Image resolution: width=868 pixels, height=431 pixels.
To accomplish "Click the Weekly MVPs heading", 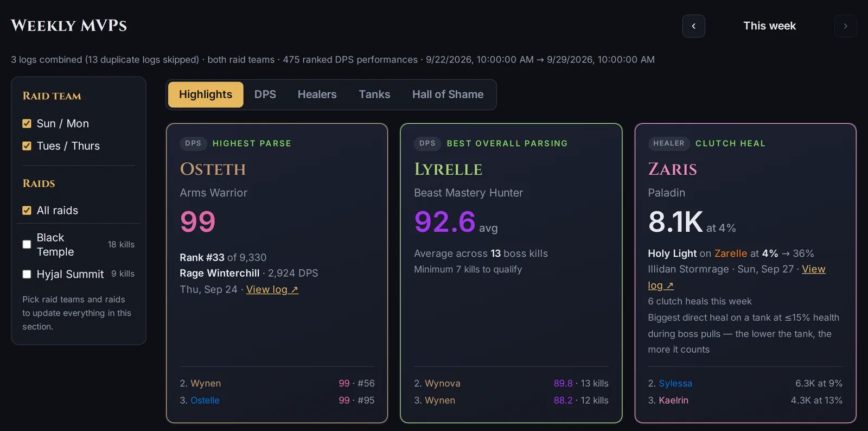I will coord(69,26).
